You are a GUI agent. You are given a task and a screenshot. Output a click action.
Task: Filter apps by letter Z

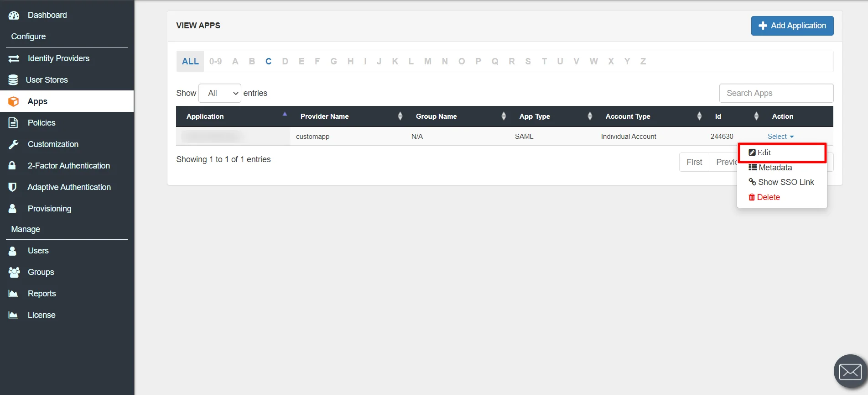[x=643, y=61]
